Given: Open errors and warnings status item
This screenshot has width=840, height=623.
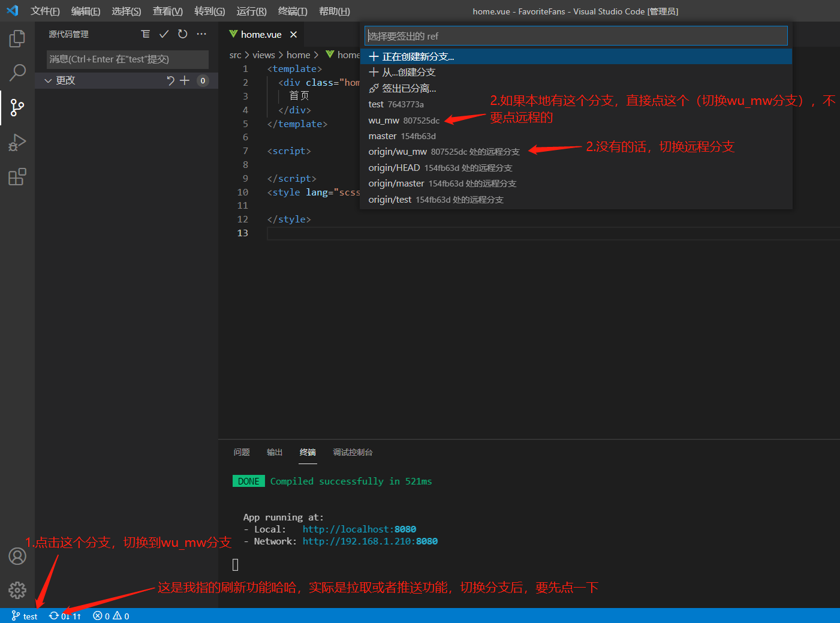Looking at the screenshot, I should coord(112,616).
